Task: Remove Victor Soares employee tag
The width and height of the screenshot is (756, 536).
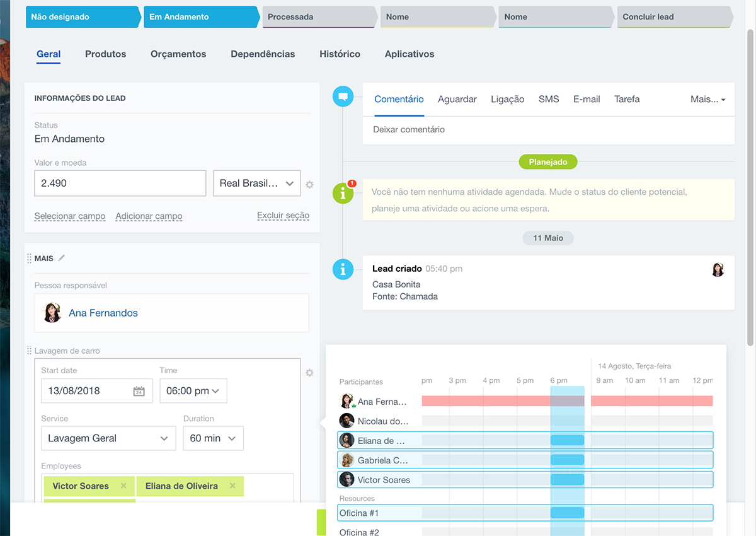Action: [x=123, y=486]
